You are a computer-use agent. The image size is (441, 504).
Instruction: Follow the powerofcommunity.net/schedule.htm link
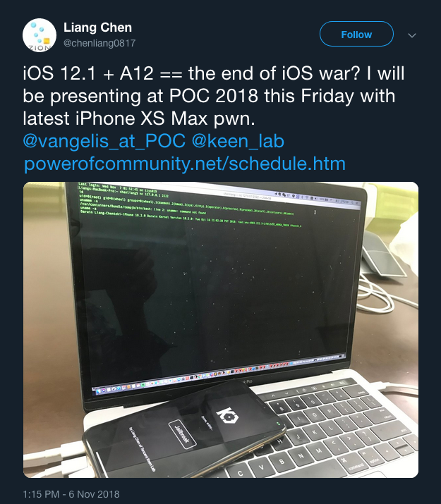click(x=185, y=164)
